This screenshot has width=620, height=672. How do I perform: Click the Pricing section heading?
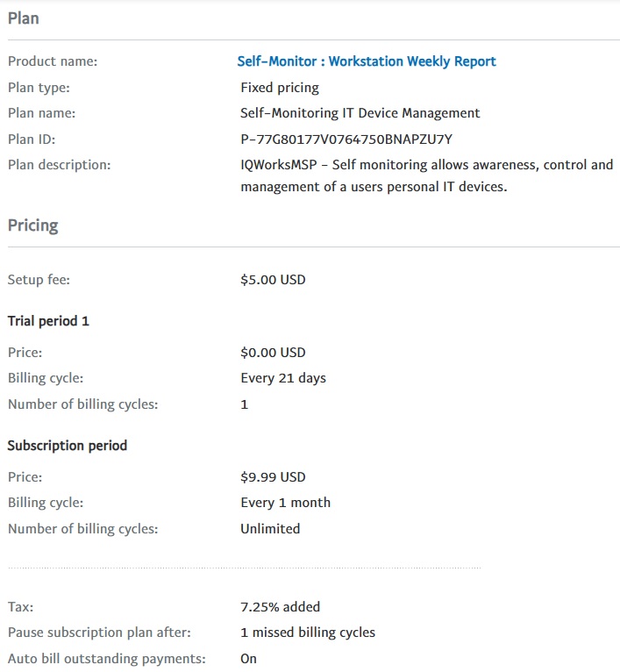coord(33,225)
